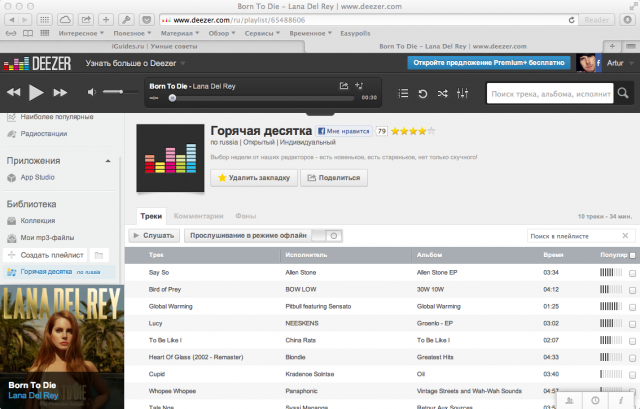
Task: Open 'Интересное' bookmarks folder
Action: 81,33
